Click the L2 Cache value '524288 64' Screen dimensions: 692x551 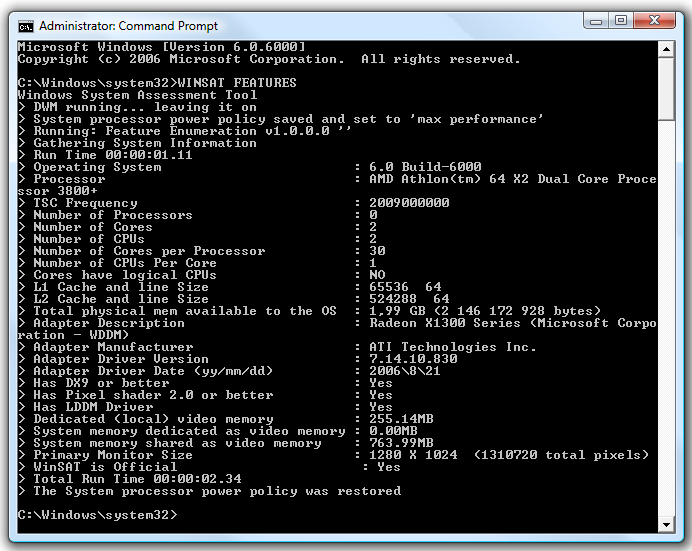(x=409, y=299)
